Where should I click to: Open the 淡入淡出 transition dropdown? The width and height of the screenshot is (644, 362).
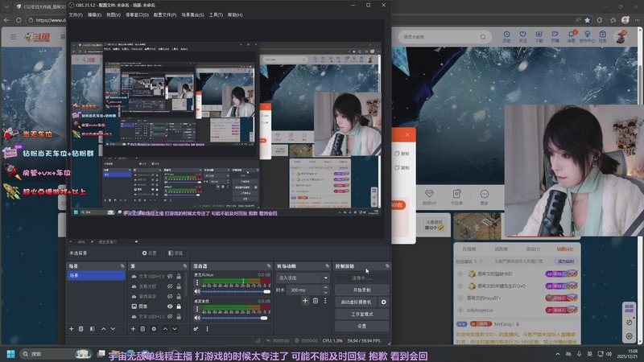(303, 278)
